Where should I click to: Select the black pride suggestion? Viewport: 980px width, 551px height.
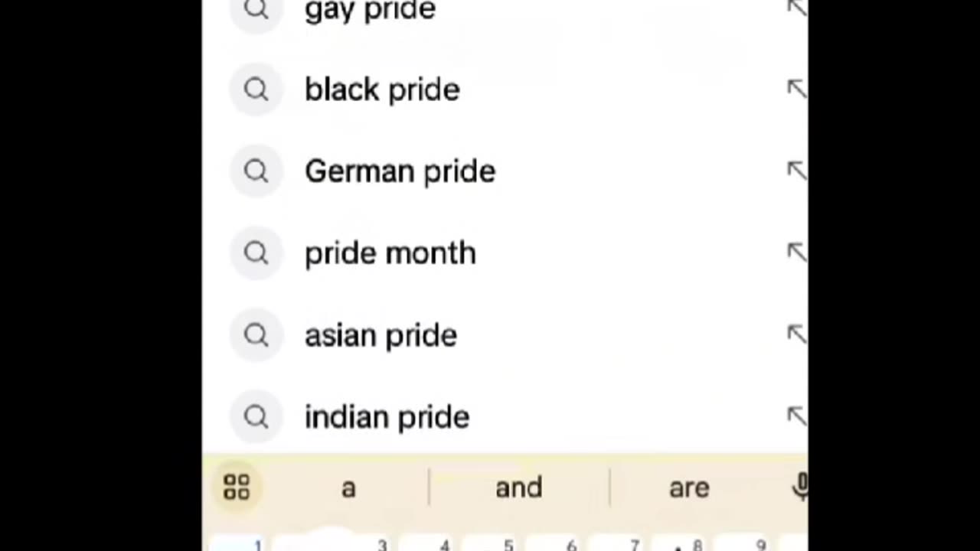coord(382,90)
